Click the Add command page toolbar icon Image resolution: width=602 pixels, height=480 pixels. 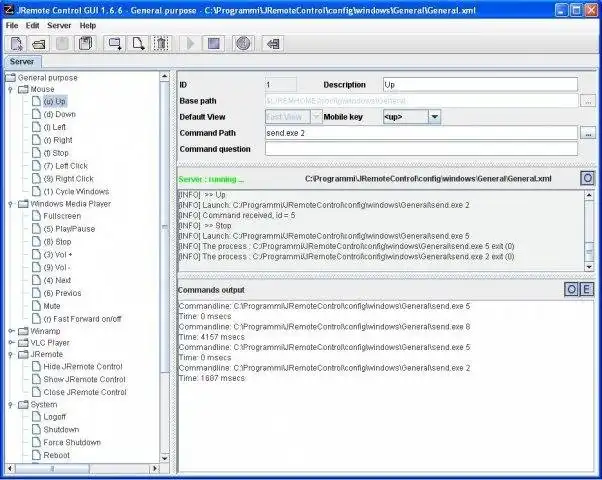point(138,43)
